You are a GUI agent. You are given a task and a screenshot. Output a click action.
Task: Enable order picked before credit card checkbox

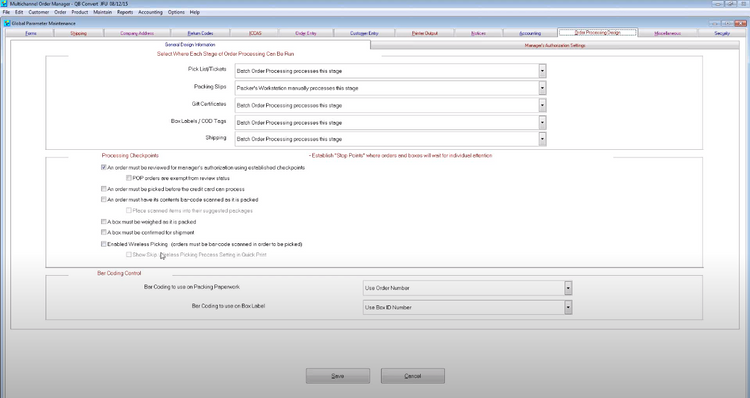click(x=103, y=189)
